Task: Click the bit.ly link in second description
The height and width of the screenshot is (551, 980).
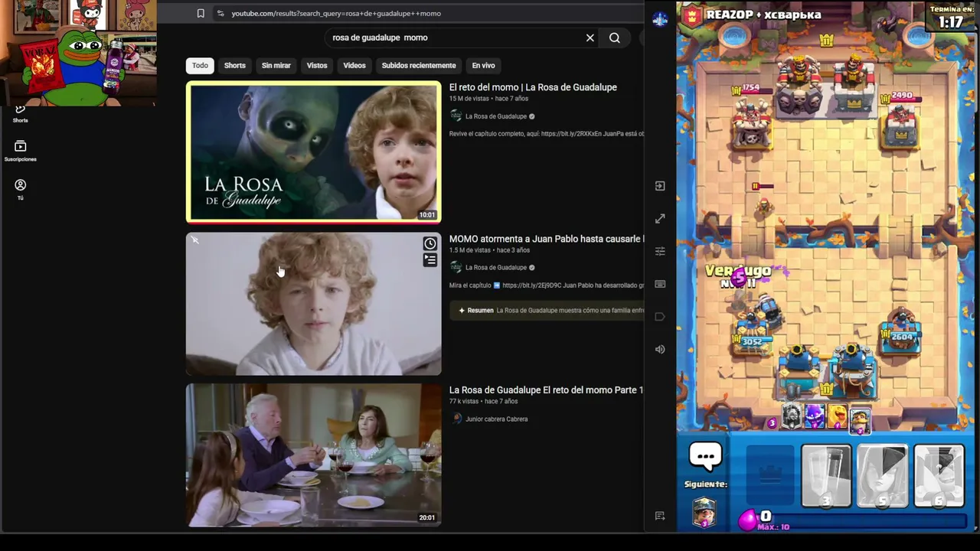Action: 531,285
